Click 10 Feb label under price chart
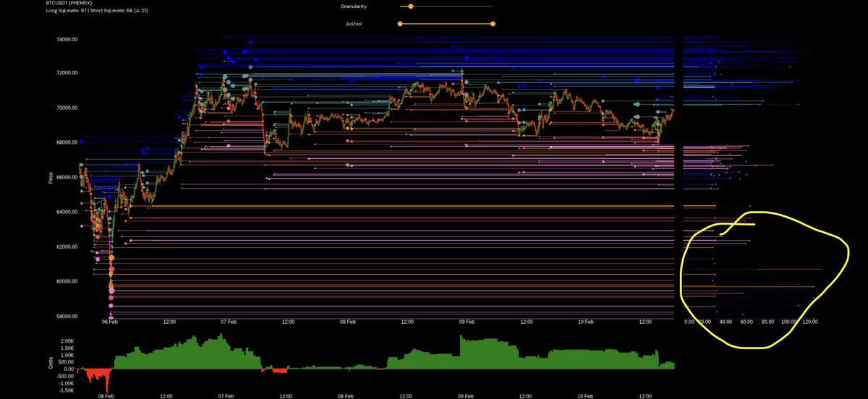 [x=585, y=322]
